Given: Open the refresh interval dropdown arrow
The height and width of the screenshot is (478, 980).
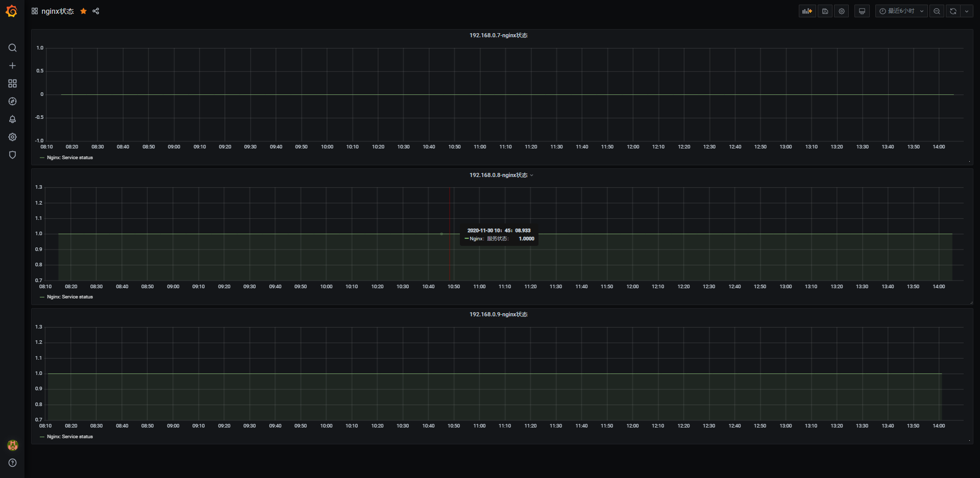Looking at the screenshot, I should click(967, 11).
